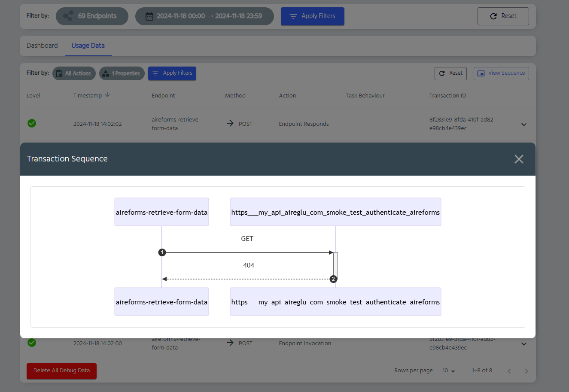Viewport: 569px width, 392px height.
Task: Click the green status icon for 14:02:00
Action: click(x=32, y=343)
